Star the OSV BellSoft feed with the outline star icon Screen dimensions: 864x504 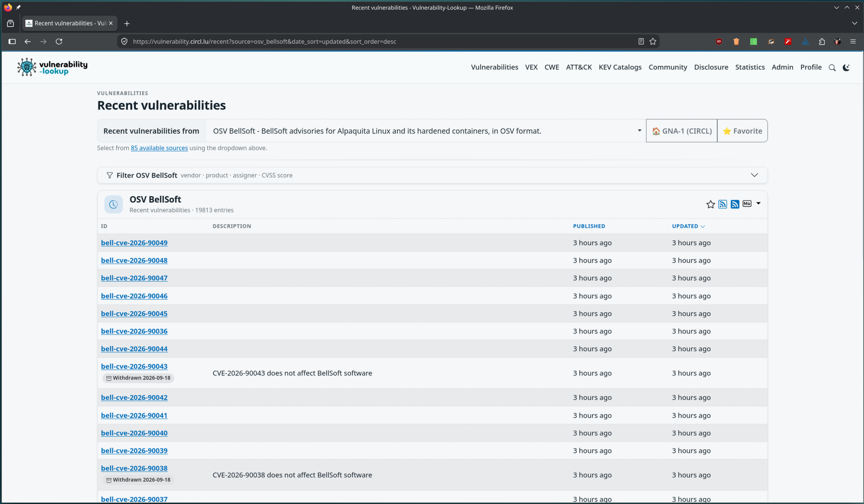coord(710,204)
